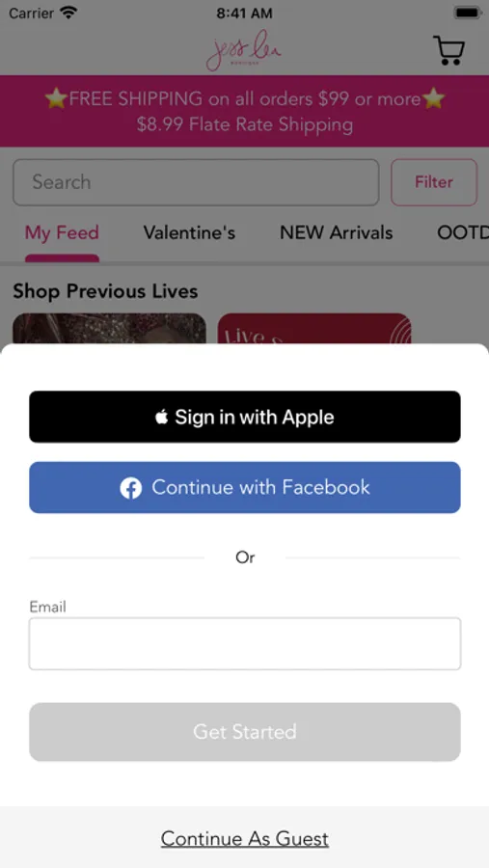Sign in with Apple

pyautogui.click(x=245, y=417)
